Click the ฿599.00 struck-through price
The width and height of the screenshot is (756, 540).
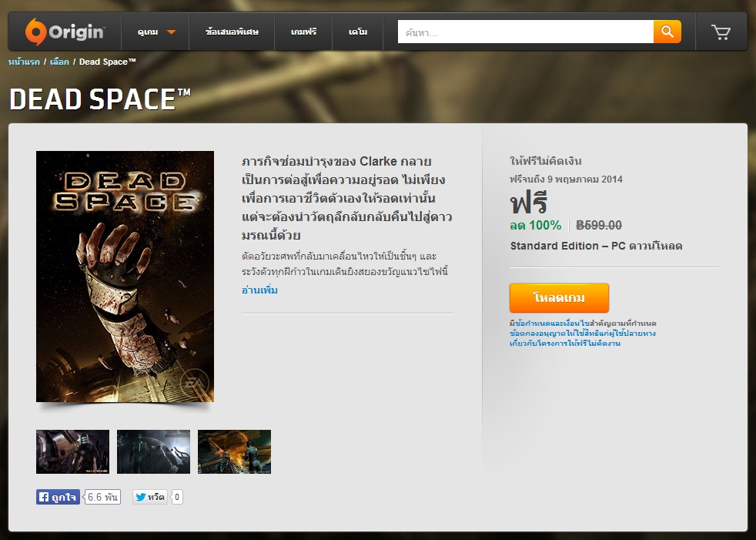click(x=599, y=225)
